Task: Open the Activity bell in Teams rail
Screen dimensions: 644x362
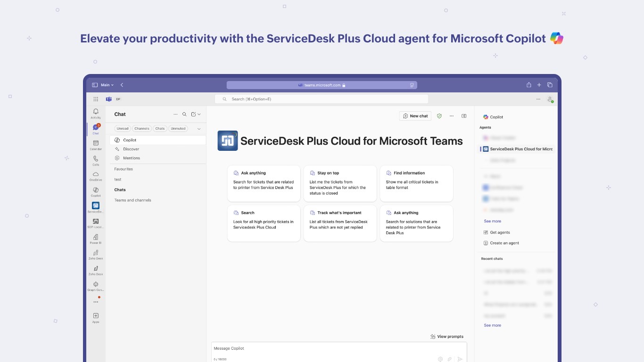Action: pyautogui.click(x=96, y=113)
